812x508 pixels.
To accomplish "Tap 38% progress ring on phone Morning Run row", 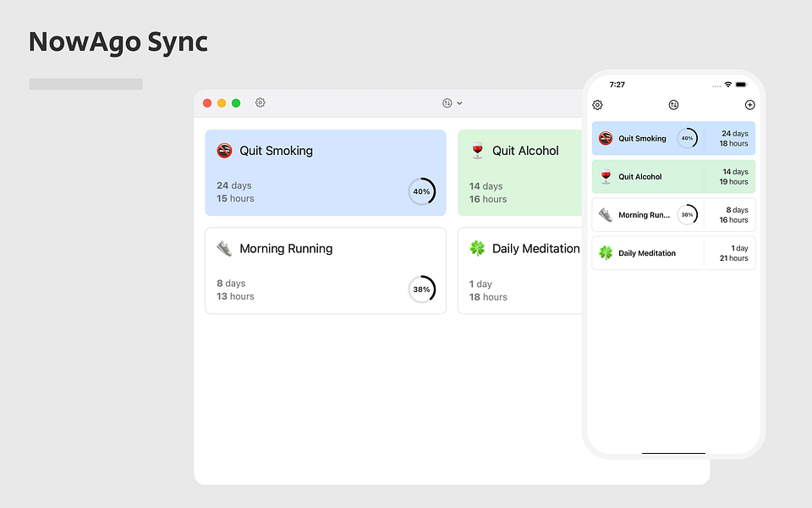I will [x=687, y=214].
